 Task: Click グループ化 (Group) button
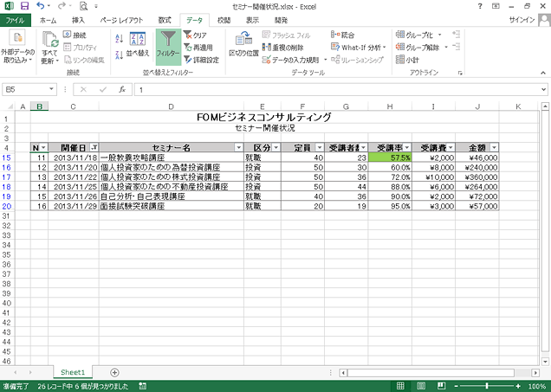pos(414,35)
